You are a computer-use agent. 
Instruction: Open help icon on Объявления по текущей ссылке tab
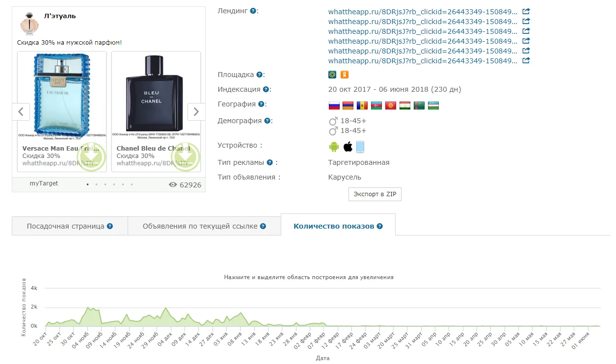click(x=263, y=226)
